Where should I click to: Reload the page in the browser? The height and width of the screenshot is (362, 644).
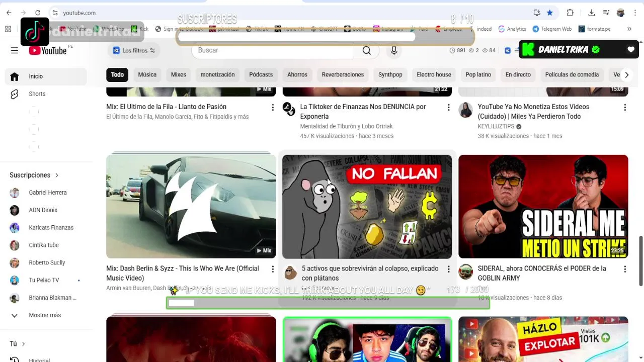tap(38, 13)
